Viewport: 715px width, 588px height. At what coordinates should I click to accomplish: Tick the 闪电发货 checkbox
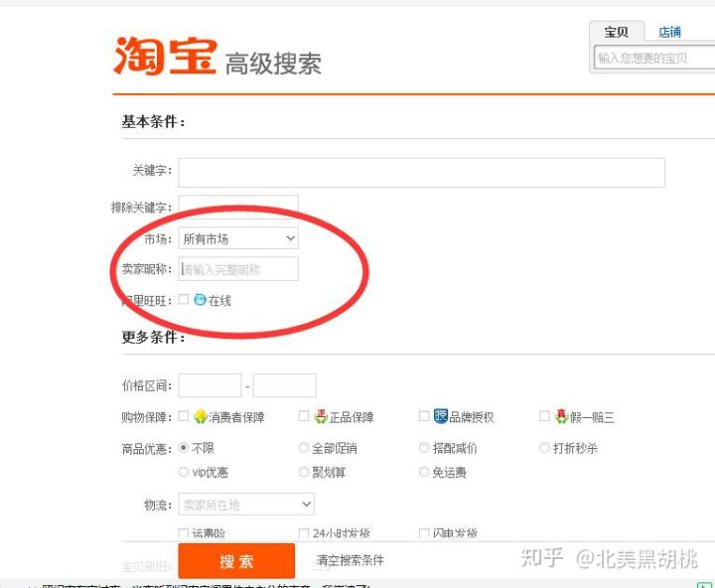pos(424,533)
